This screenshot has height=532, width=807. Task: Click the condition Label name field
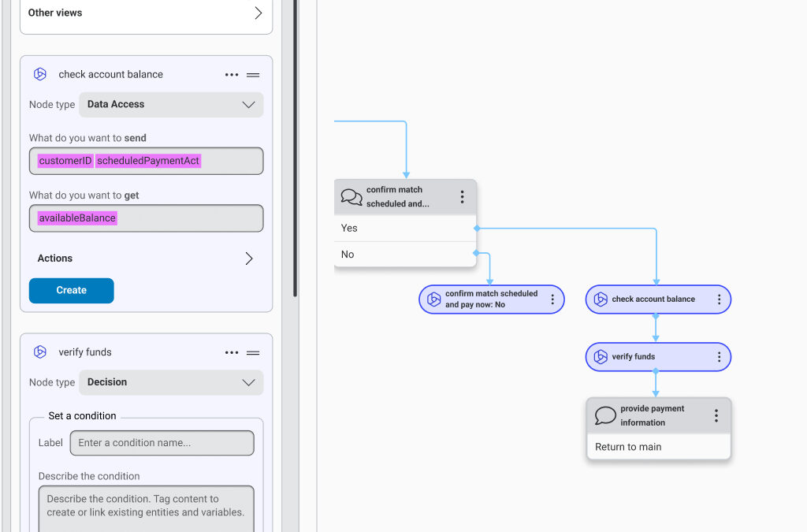[x=162, y=443]
